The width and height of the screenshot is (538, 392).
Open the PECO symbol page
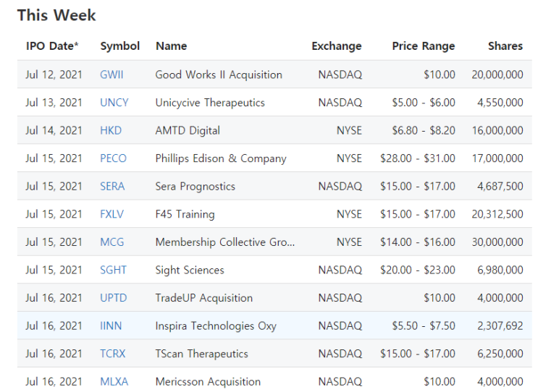tap(113, 158)
